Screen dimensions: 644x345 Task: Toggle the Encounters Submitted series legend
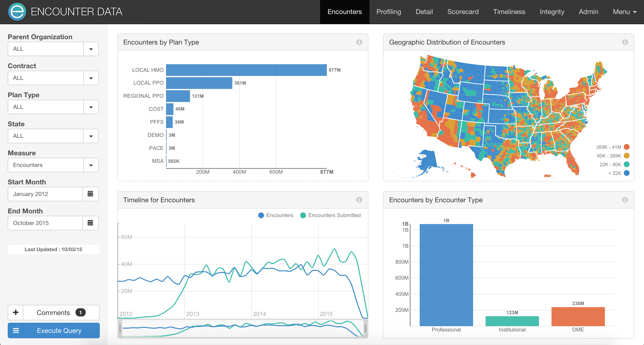pos(330,215)
